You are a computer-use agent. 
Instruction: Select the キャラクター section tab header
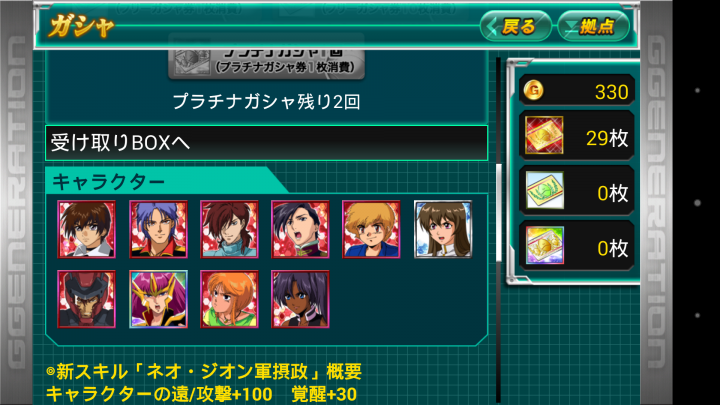[109, 182]
